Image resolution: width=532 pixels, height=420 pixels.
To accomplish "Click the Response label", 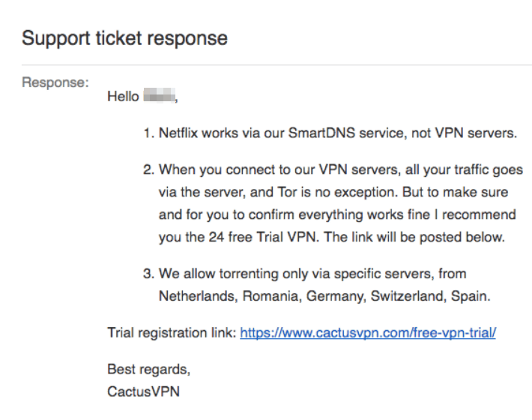I will pyautogui.click(x=55, y=82).
